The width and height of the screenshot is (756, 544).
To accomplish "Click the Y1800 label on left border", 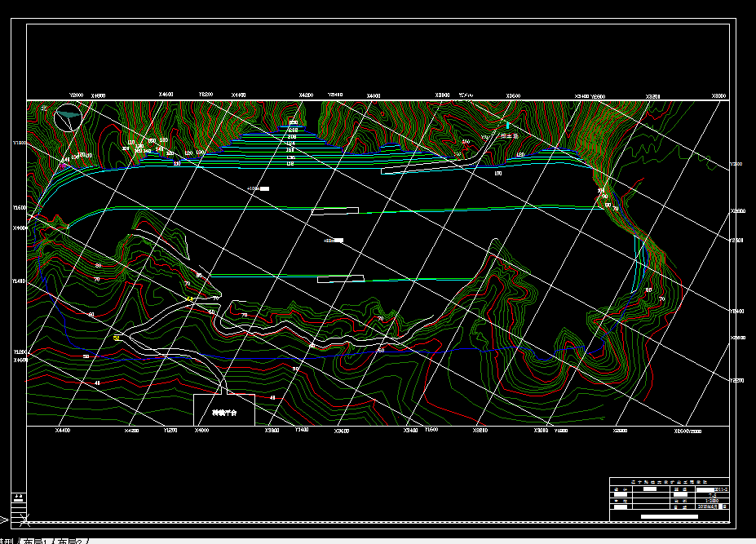I will coord(20,143).
